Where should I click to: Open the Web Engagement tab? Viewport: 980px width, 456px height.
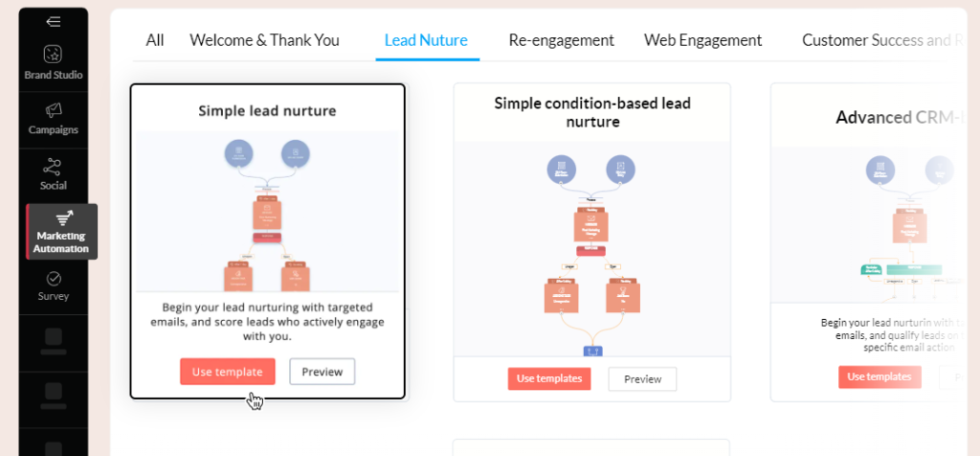703,40
